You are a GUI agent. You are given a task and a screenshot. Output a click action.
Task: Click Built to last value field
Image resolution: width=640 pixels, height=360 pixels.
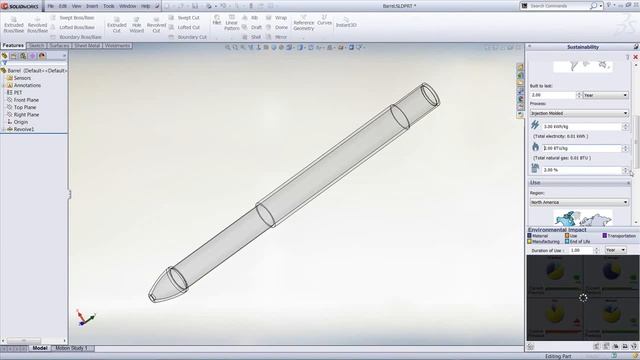[x=553, y=95]
